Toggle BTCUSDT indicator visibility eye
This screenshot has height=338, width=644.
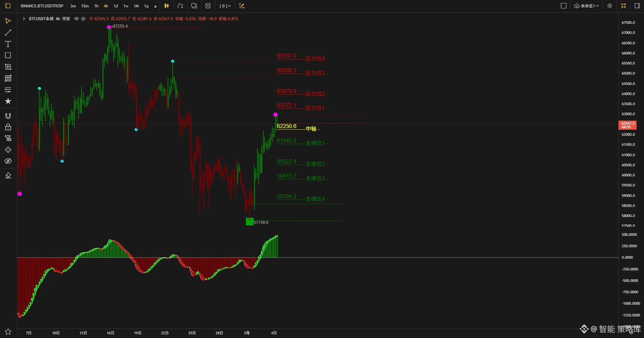pyautogui.click(x=77, y=19)
